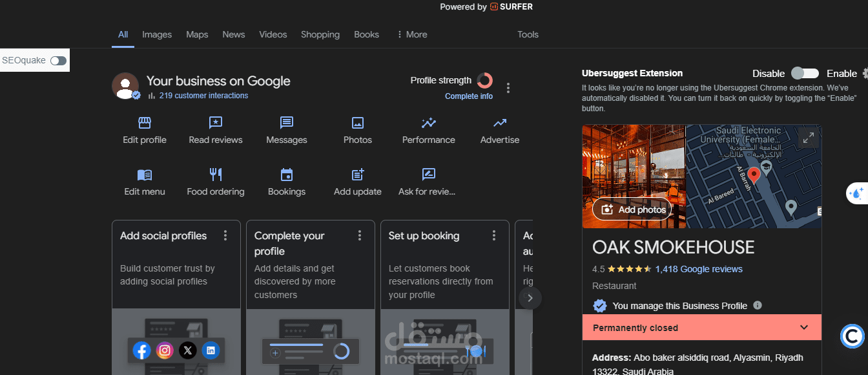Click the SURFER logo link
This screenshot has width=868, height=375.
tap(512, 6)
